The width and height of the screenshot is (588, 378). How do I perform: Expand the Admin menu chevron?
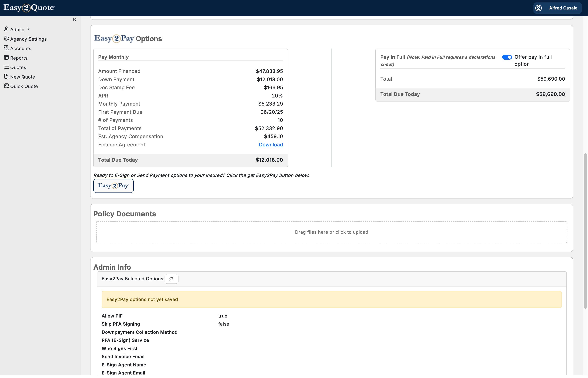click(29, 29)
